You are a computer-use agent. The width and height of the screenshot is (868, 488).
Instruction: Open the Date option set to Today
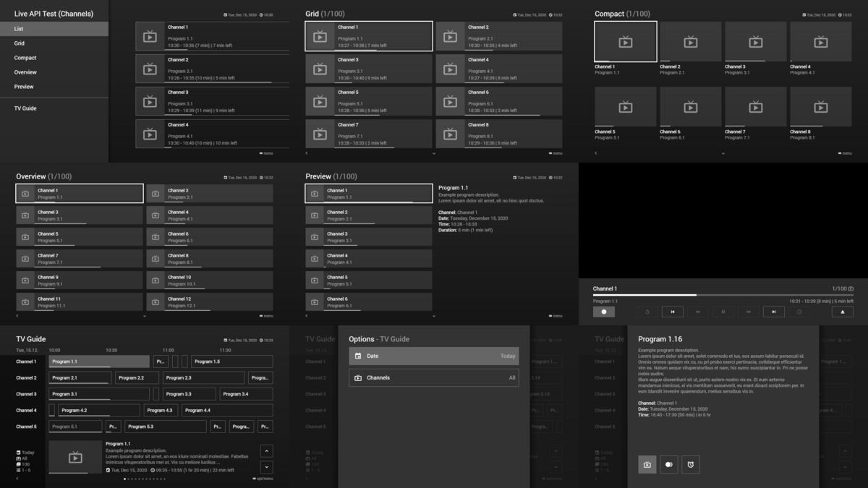(x=433, y=356)
